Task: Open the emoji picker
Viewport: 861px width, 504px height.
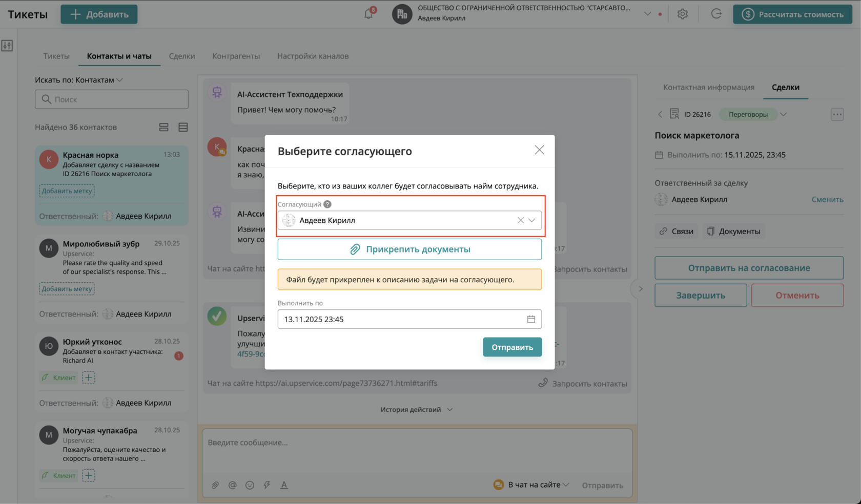Action: click(250, 485)
